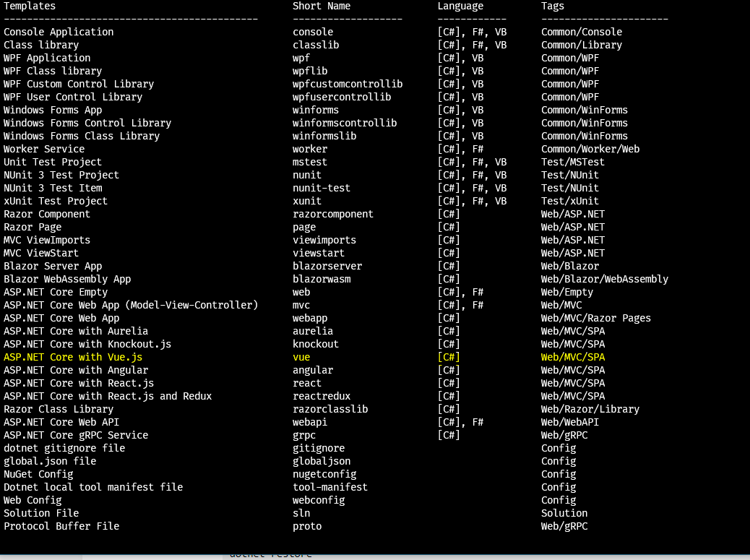Click highlighted 'ASP.NET Core with Vue.js' text
The image size is (750, 560).
click(x=73, y=357)
